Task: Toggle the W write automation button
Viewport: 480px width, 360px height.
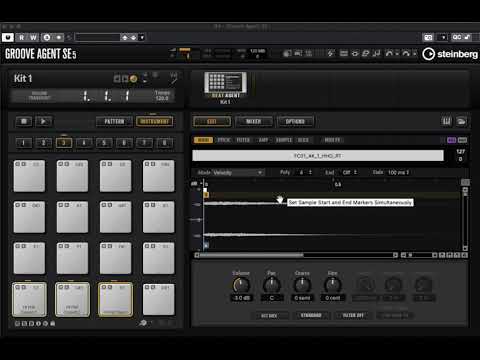Action: [33, 37]
